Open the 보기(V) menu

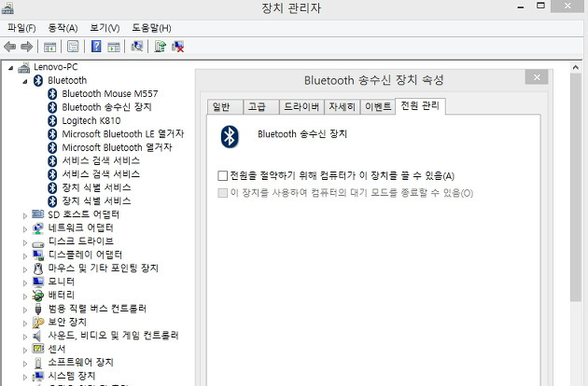pos(105,28)
